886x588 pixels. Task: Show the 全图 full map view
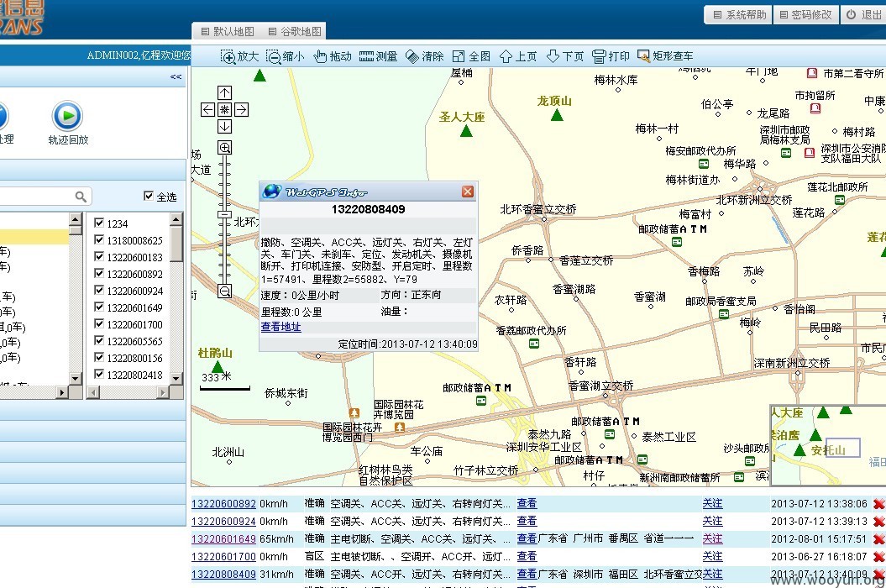click(471, 56)
